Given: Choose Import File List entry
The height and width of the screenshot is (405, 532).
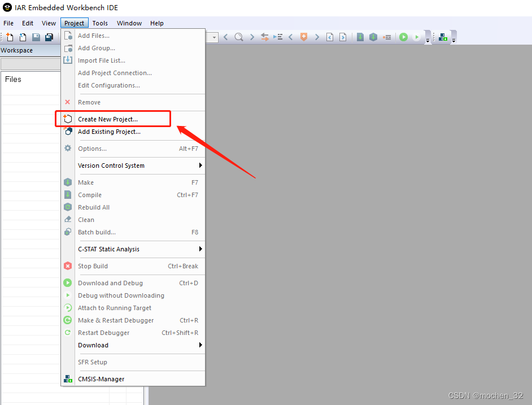Looking at the screenshot, I should (x=133, y=60).
